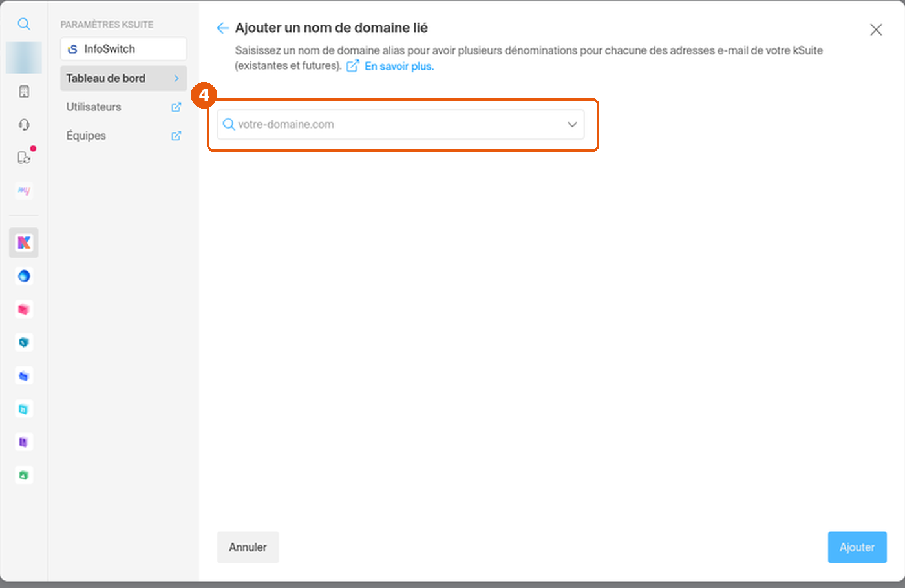Screen dimensions: 905x588
Task: Open the 'Utilisateurs' menu item
Action: (x=123, y=107)
